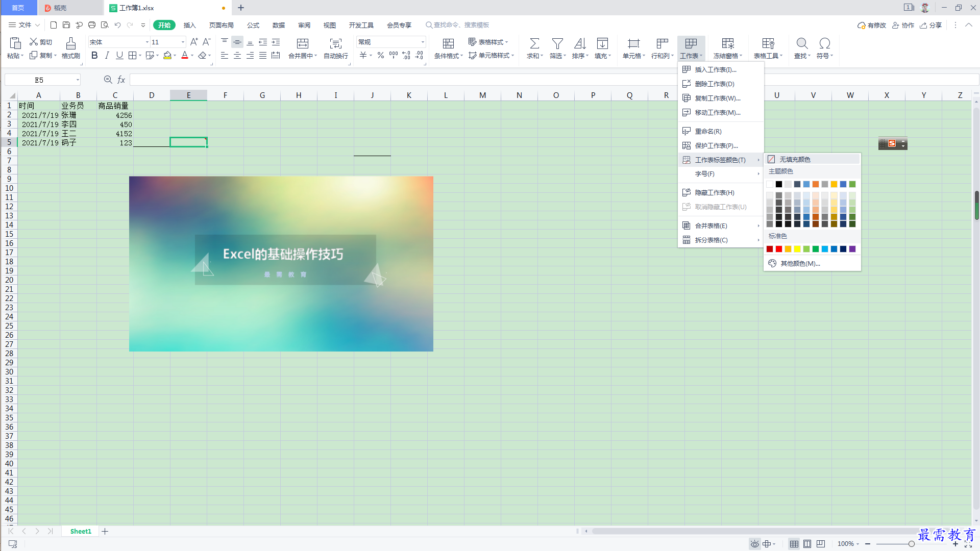Click the Symbol (符号) icon
The width and height of the screenshot is (980, 551).
pyautogui.click(x=825, y=43)
